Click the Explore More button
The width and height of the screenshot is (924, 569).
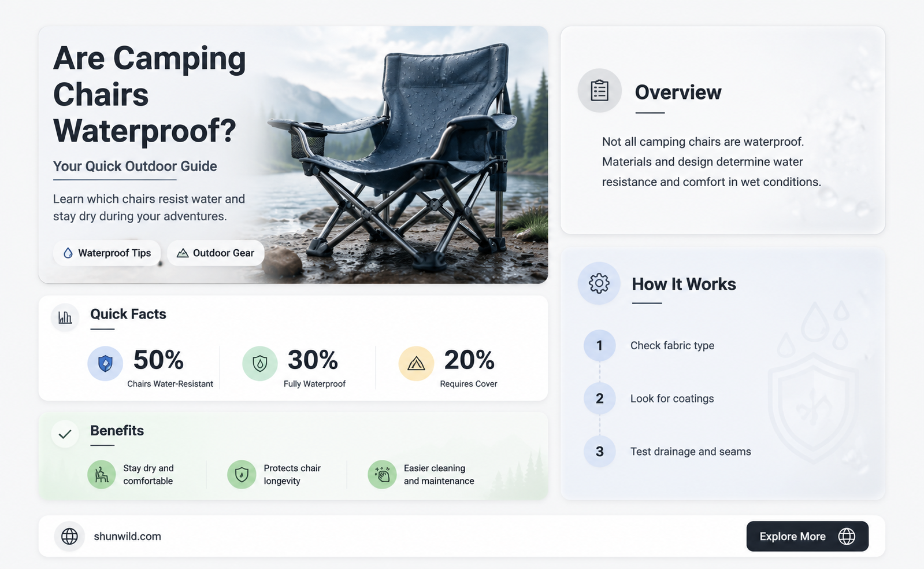807,536
